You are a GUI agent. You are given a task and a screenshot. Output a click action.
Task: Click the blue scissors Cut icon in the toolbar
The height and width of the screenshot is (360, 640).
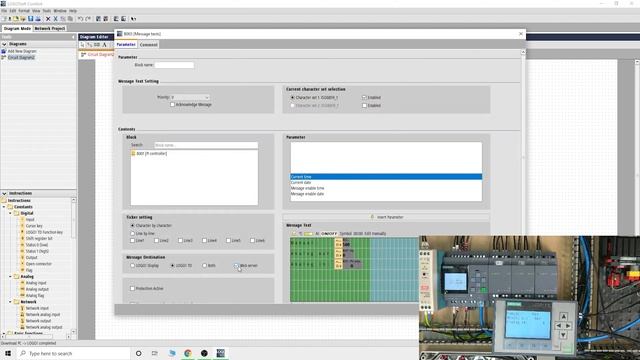click(56, 19)
